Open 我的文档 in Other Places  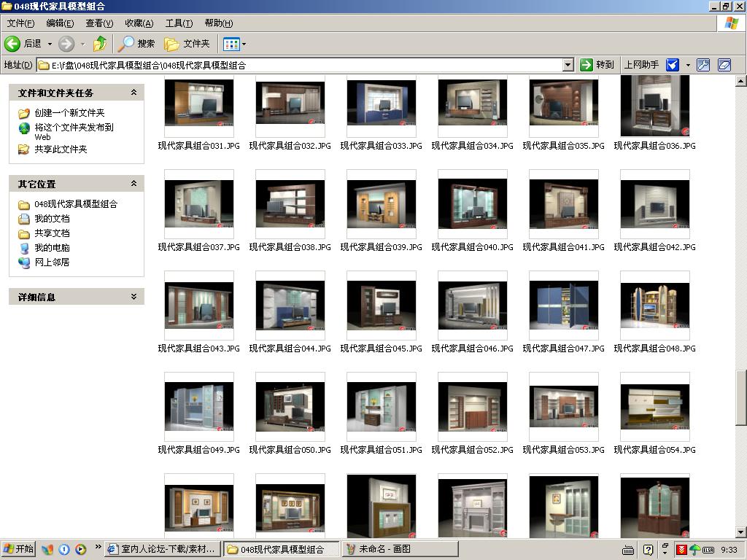[52, 219]
